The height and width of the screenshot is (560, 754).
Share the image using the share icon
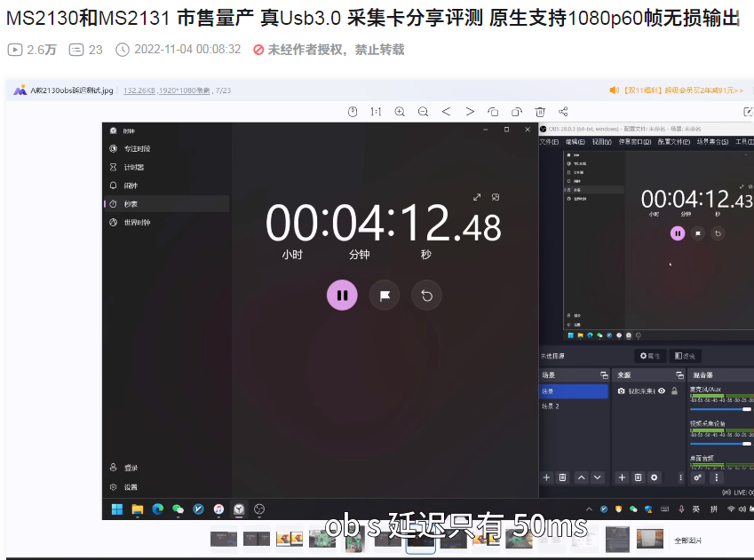pos(562,113)
